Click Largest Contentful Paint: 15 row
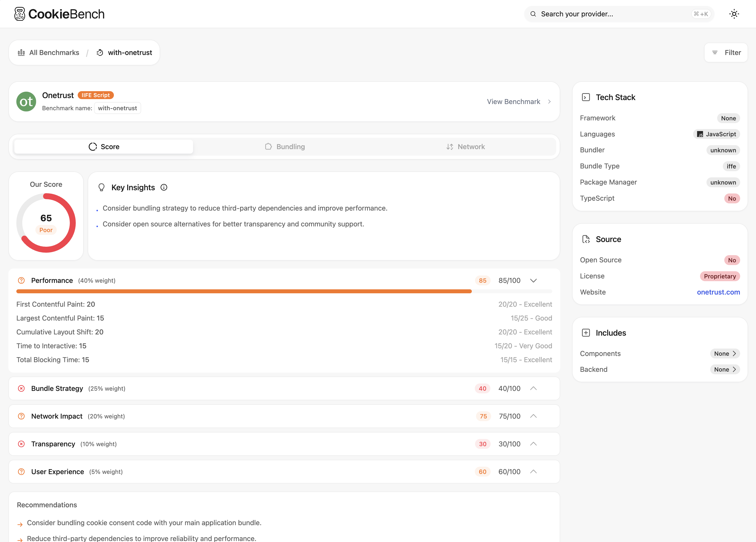 tap(284, 318)
